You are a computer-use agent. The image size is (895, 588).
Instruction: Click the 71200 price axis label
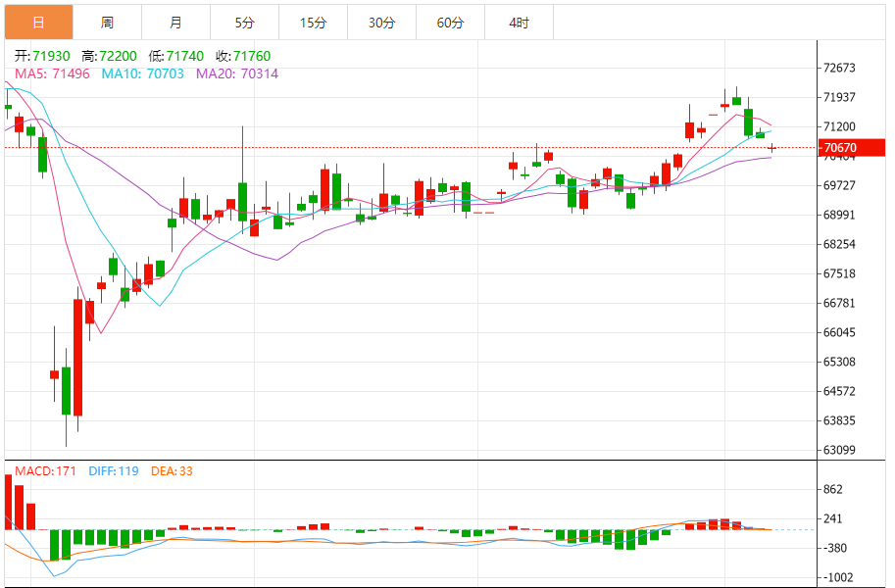839,126
